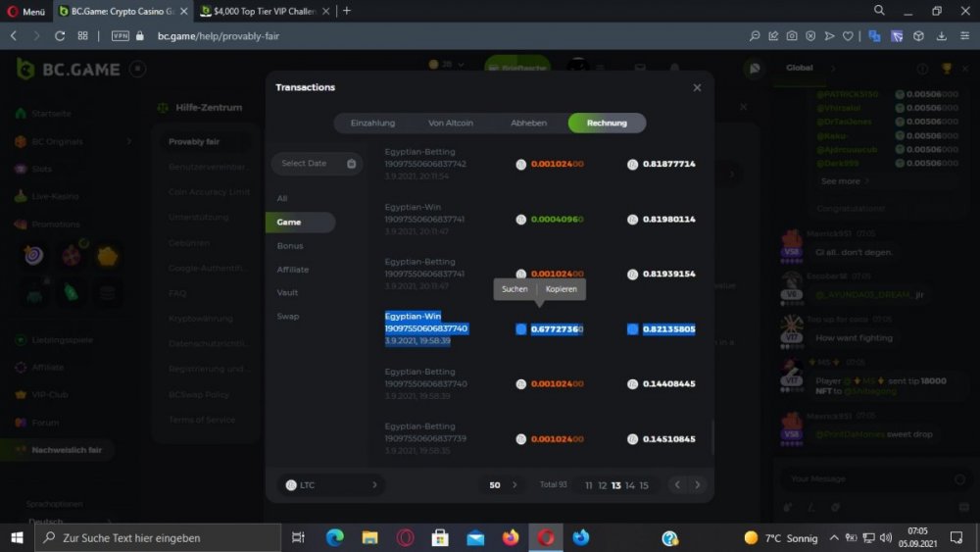The width and height of the screenshot is (980, 552).
Task: Go to previous transactions page arrow
Action: (x=676, y=484)
